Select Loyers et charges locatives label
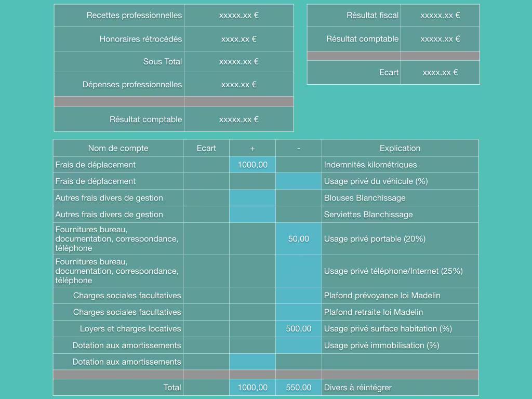The width and height of the screenshot is (532, 399). point(130,329)
